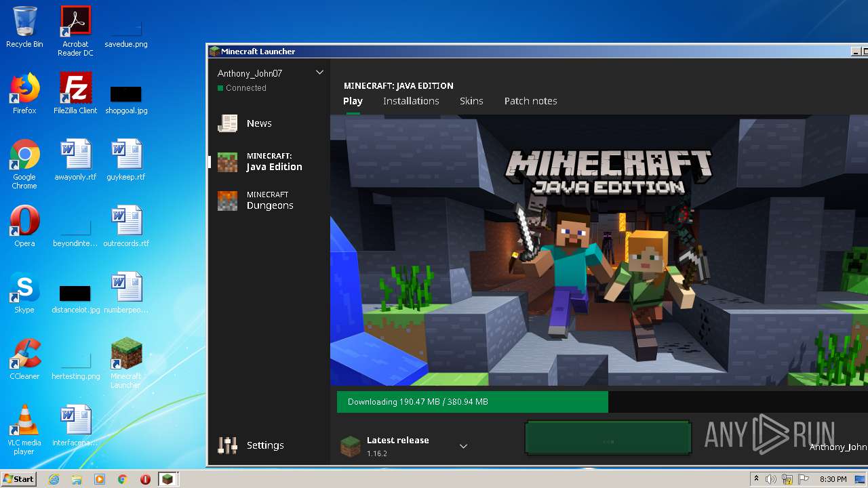868x488 pixels.
Task: Open outrecords.rtf on desktop
Action: (126, 226)
